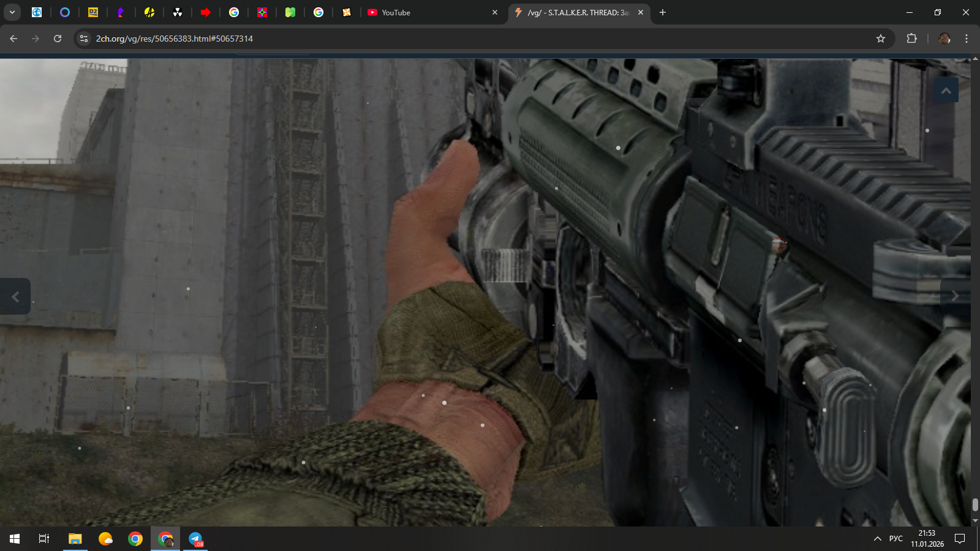Show the previous image with the left arrow
The image size is (980, 551).
[x=15, y=296]
